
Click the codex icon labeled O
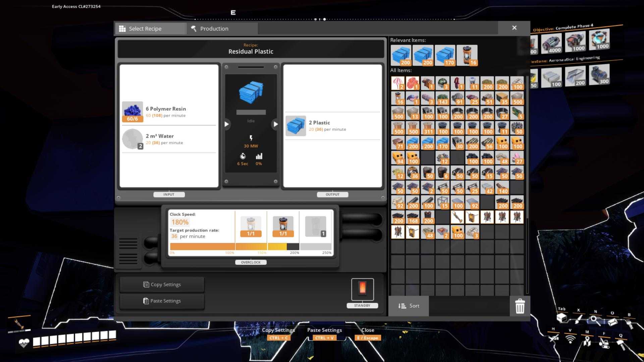(612, 321)
